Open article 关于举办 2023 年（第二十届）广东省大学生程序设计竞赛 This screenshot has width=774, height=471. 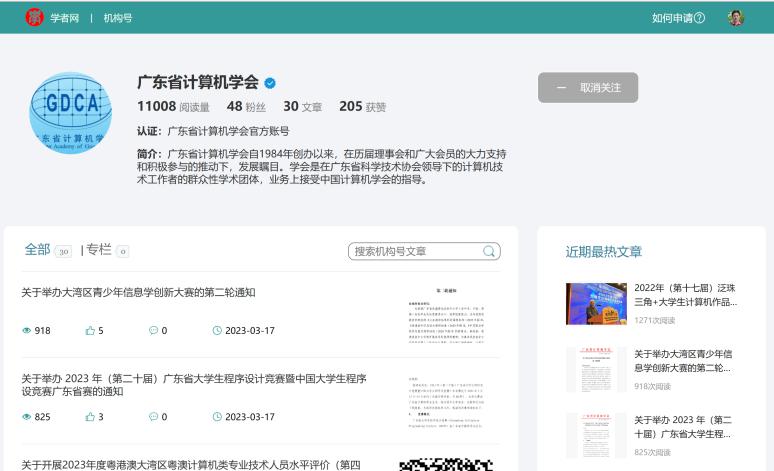(x=194, y=385)
